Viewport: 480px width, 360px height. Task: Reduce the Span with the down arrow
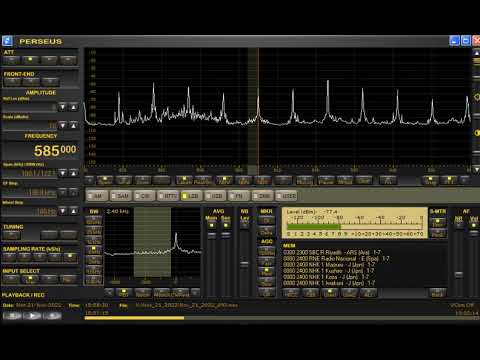(x=62, y=173)
